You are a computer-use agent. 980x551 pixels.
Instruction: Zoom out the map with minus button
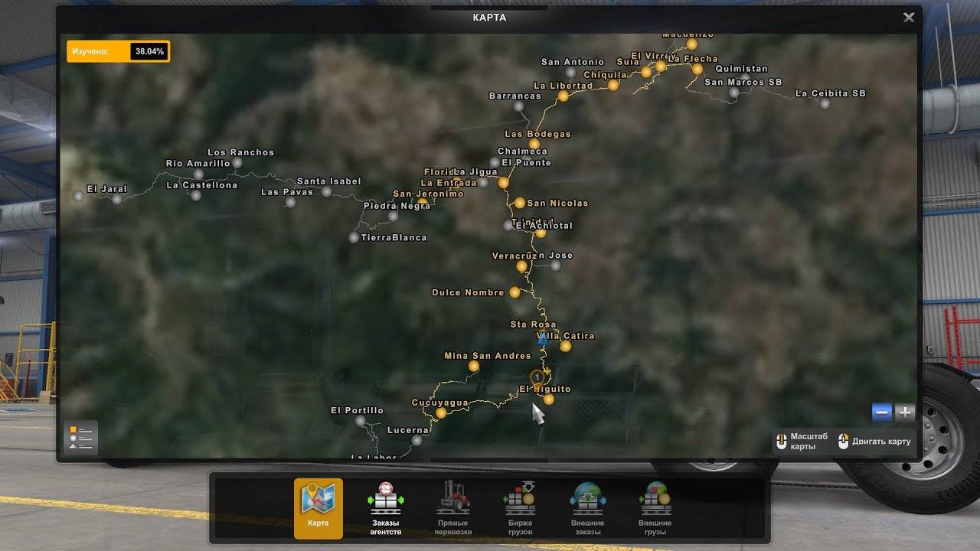pyautogui.click(x=882, y=412)
